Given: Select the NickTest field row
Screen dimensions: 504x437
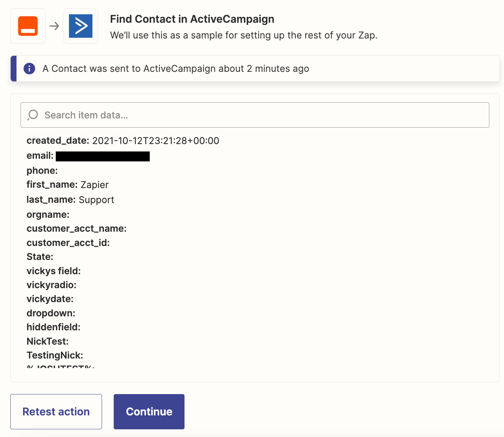Looking at the screenshot, I should 48,341.
